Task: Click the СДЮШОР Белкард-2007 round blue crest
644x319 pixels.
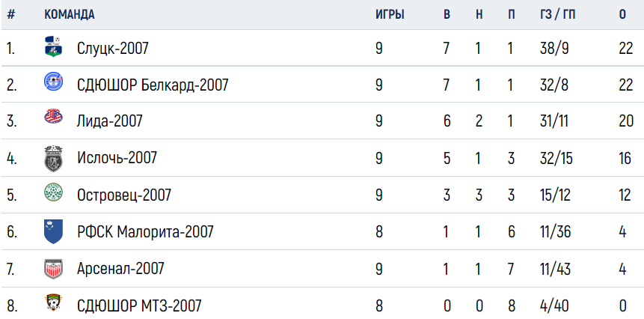Action: (53, 81)
